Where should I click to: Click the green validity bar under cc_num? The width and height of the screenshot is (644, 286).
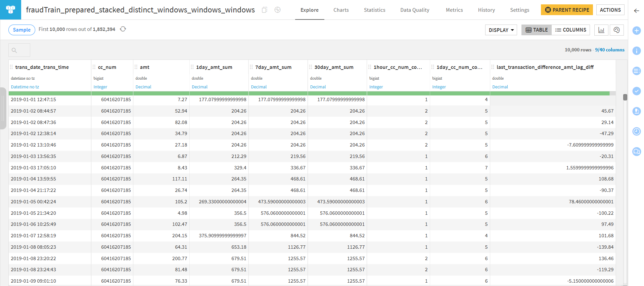pos(112,93)
